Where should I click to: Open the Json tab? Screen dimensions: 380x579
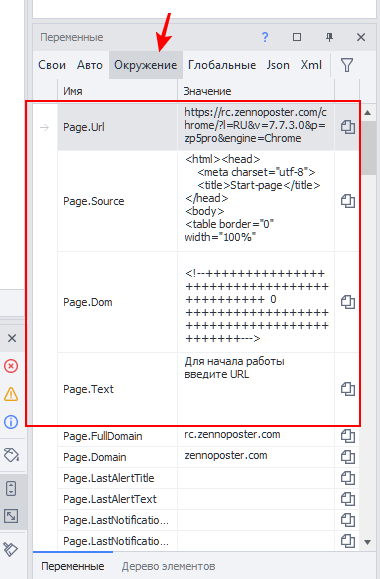(278, 65)
